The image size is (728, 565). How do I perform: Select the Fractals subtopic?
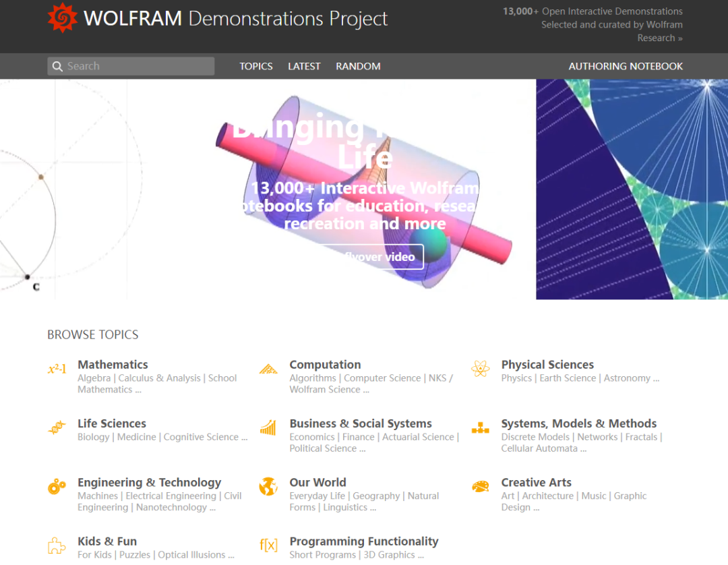(x=641, y=437)
